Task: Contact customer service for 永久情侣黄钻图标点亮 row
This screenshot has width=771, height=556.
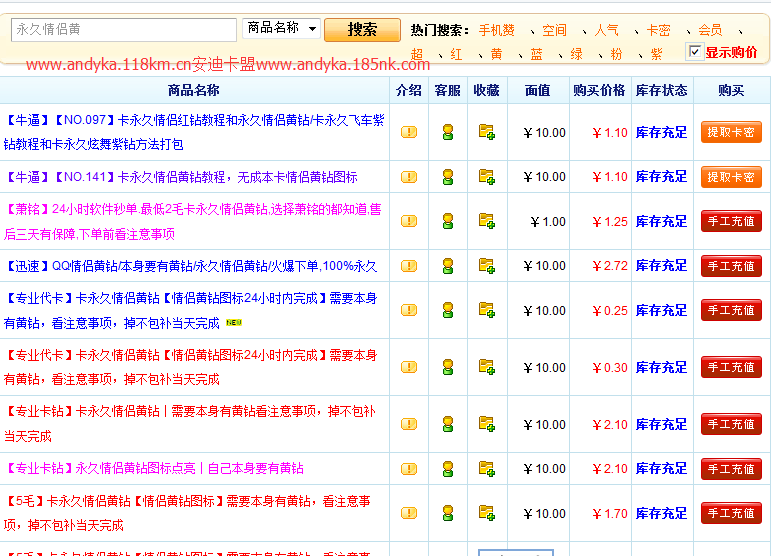Action: click(447, 469)
